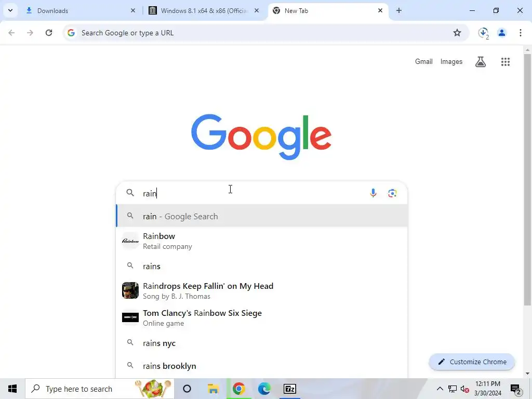Open Chrome downloads indicator
Image resolution: width=532 pixels, height=399 pixels.
(x=484, y=33)
